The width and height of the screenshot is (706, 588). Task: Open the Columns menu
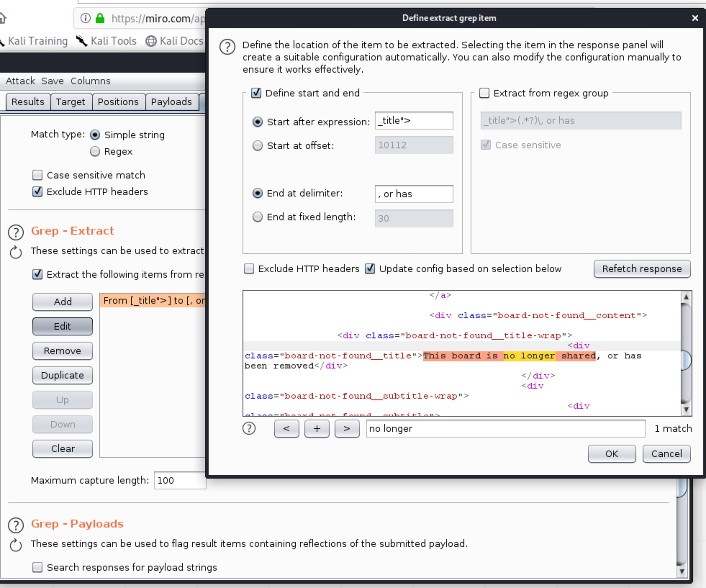coord(90,81)
